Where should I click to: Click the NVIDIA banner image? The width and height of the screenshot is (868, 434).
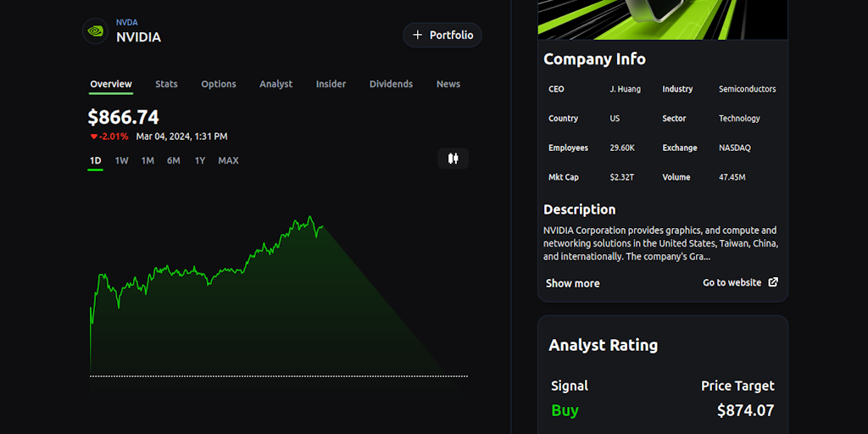(662, 19)
